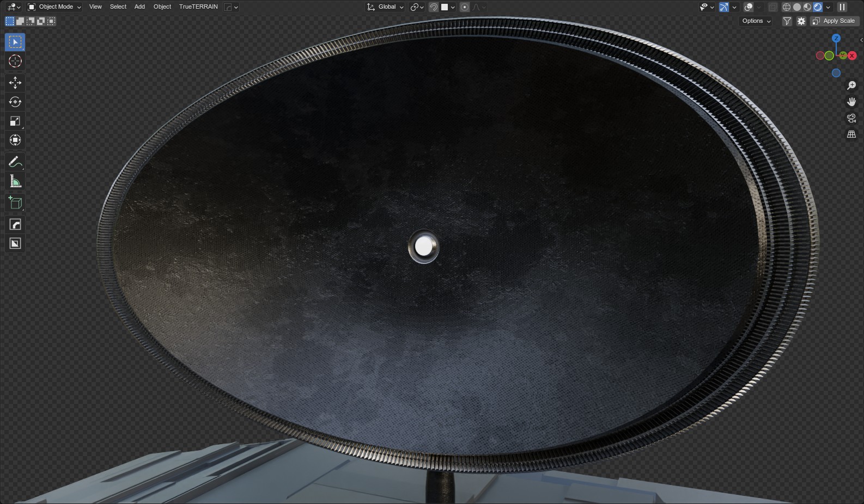Select the Scale tool
864x504 pixels.
coord(15,121)
